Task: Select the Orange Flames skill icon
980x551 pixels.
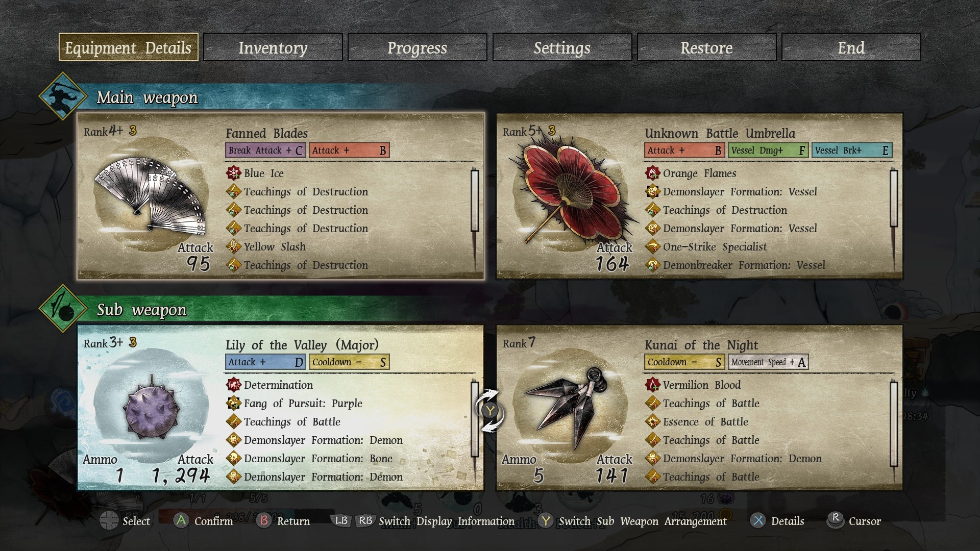Action: click(x=652, y=173)
